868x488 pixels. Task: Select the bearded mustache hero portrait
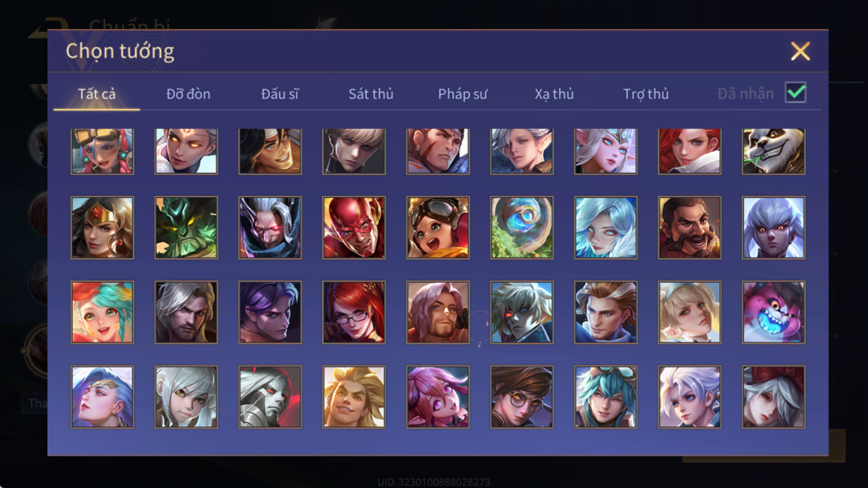pos(690,228)
